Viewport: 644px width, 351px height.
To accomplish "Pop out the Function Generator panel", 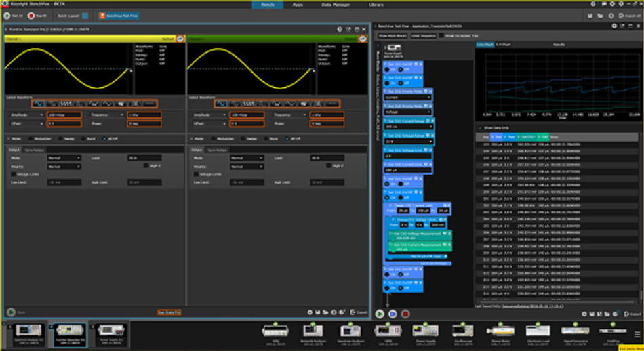I will coord(348,30).
